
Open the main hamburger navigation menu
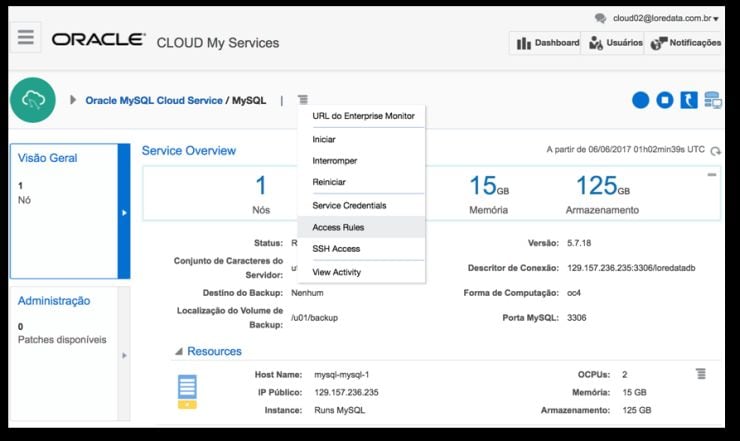click(x=27, y=39)
